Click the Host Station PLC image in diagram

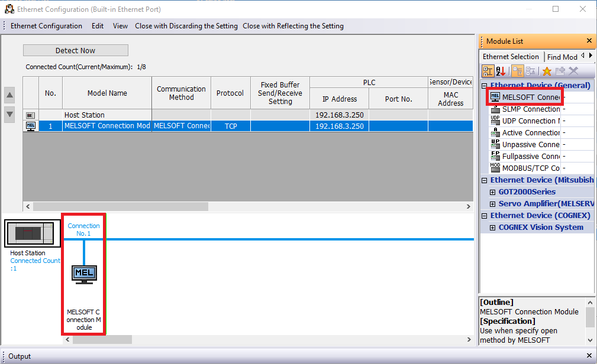click(33, 233)
